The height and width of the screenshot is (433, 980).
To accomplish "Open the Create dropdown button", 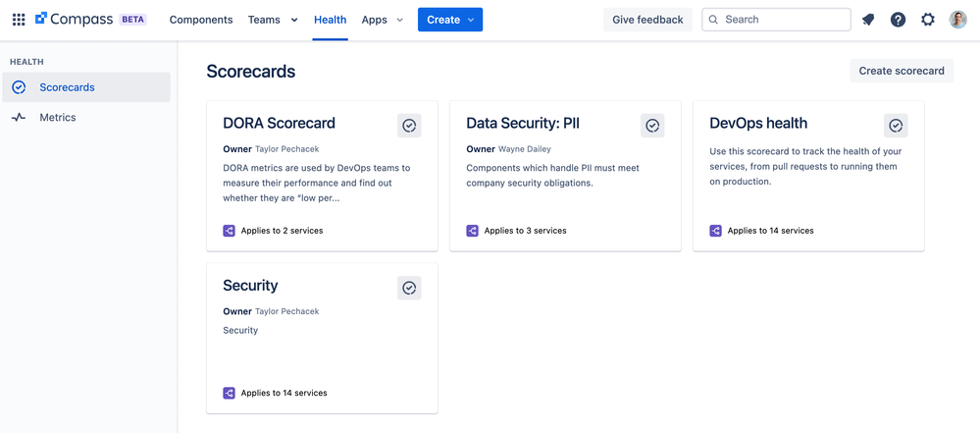I will [450, 20].
